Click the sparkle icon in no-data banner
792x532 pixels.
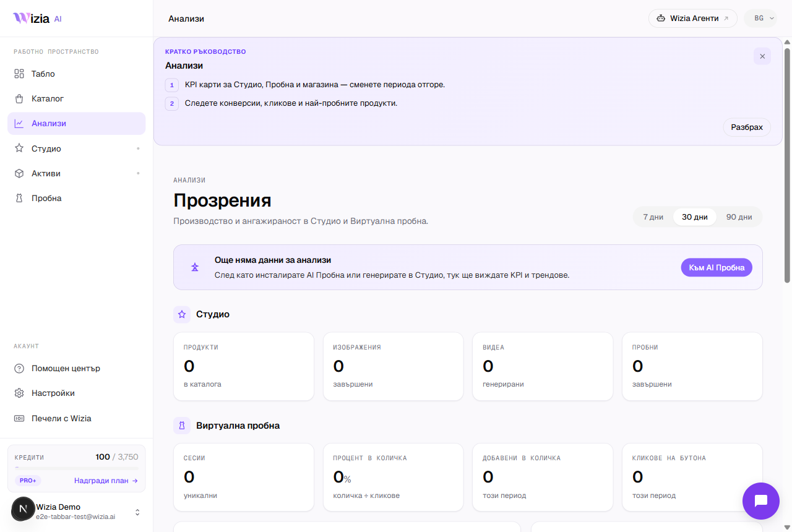[x=195, y=267]
